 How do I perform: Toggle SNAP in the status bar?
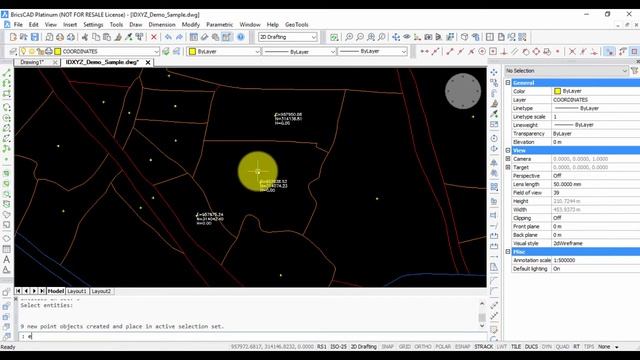387,347
